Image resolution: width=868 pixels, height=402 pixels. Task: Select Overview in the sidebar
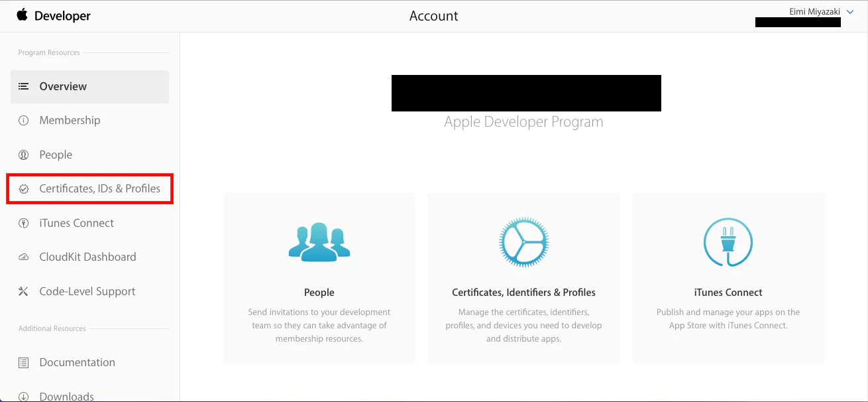coord(89,86)
